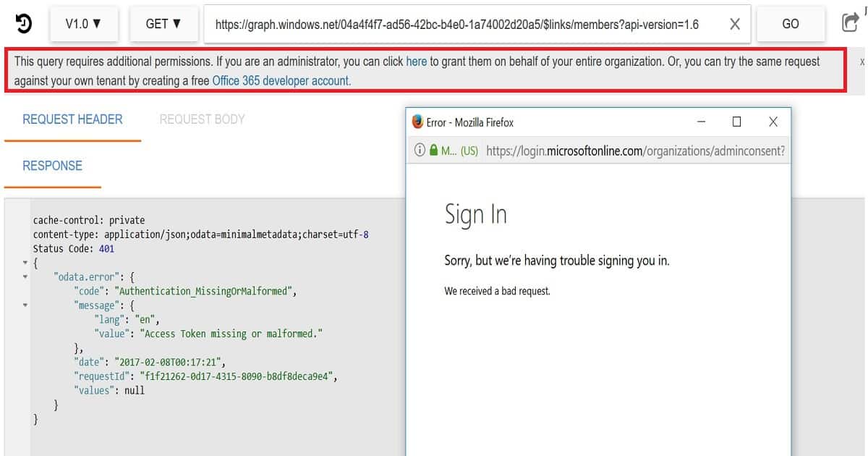Viewport: 868px width, 456px height.
Task: Click the Firefox popup address bar URL
Action: pyautogui.click(x=636, y=151)
